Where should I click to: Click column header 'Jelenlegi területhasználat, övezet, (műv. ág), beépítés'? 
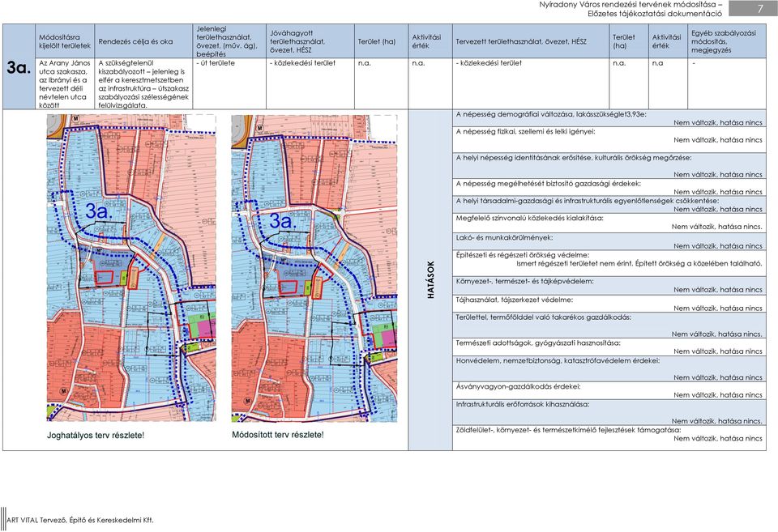coord(229,41)
